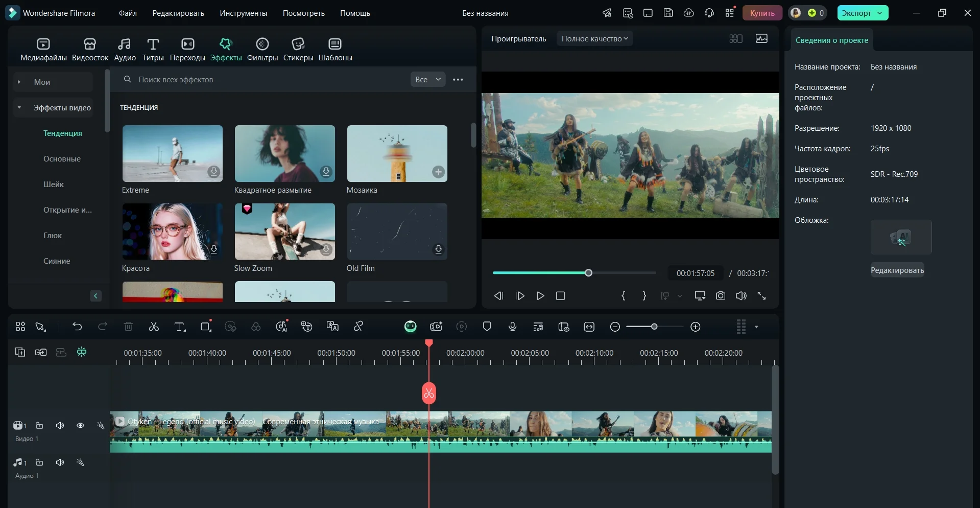The image size is (980, 508).
Task: Click the split scissors tool
Action: tap(154, 327)
